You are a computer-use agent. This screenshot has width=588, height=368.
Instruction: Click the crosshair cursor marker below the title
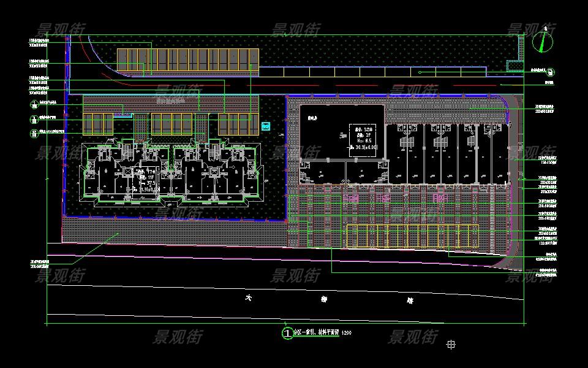click(x=451, y=345)
